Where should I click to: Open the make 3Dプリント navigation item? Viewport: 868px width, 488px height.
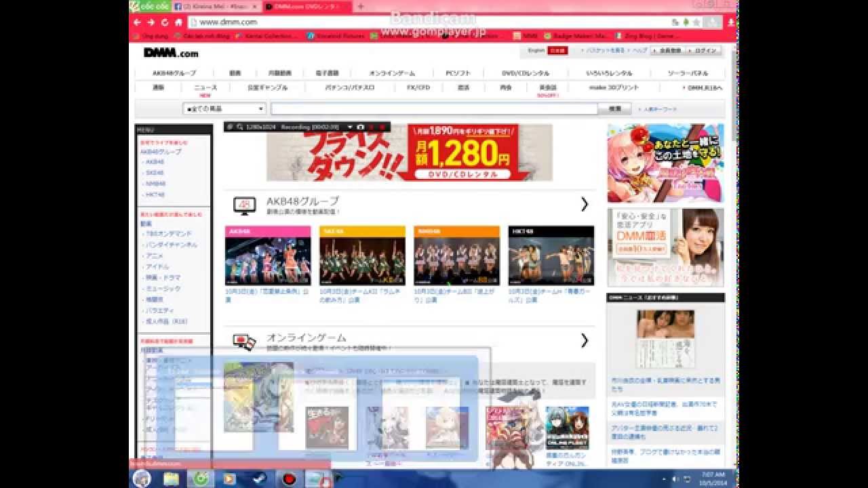614,87
